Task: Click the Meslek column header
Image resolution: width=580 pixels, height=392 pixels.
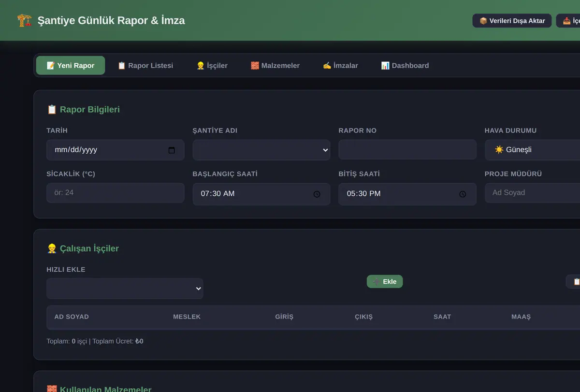Action: 187,317
